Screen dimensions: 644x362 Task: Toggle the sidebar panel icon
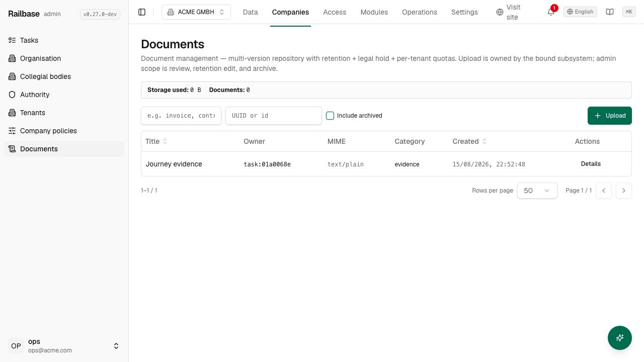(142, 12)
